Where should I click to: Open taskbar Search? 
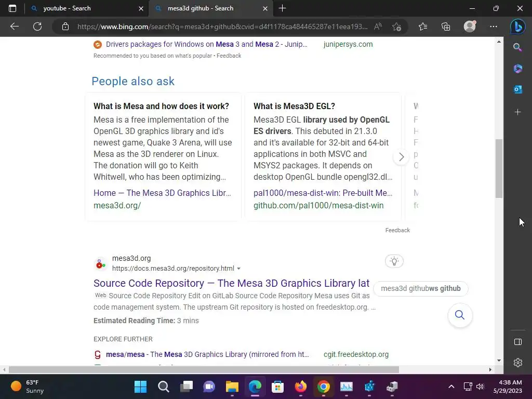point(163,387)
